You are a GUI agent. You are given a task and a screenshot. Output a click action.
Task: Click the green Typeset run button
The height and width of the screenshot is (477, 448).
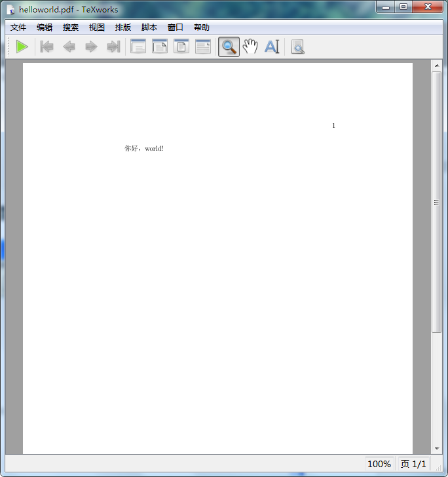click(22, 47)
